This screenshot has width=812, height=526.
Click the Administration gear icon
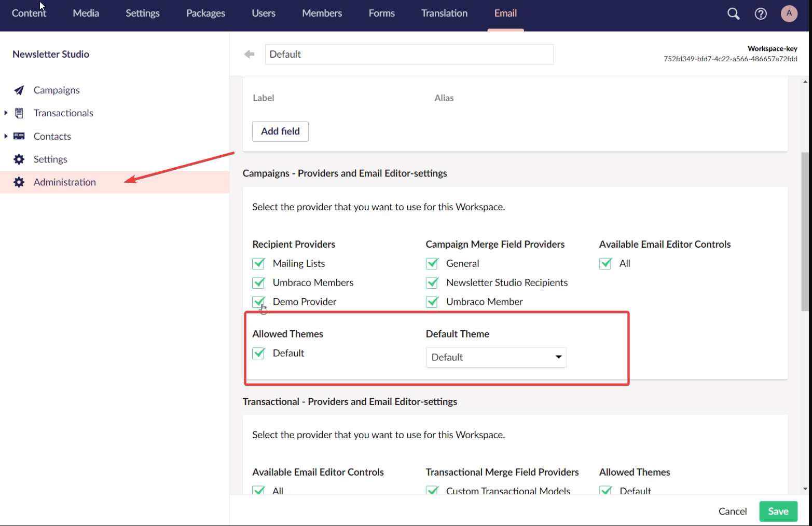click(x=19, y=182)
